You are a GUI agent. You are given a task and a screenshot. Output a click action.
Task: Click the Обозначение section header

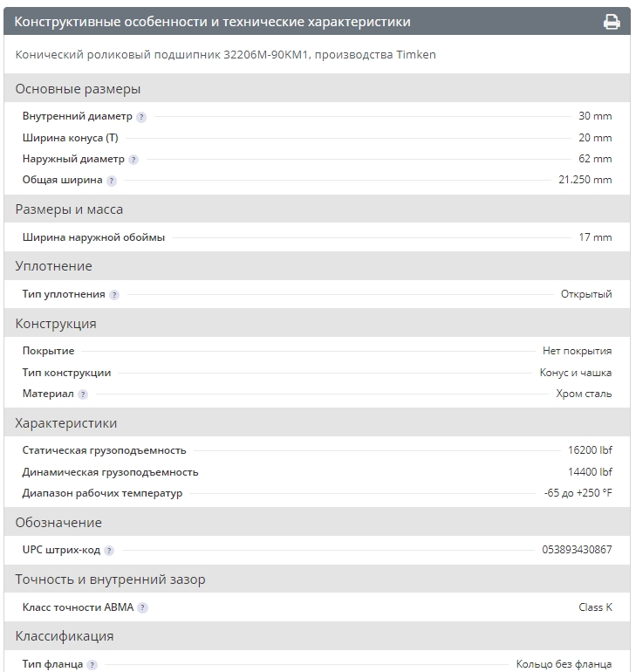pyautogui.click(x=58, y=523)
